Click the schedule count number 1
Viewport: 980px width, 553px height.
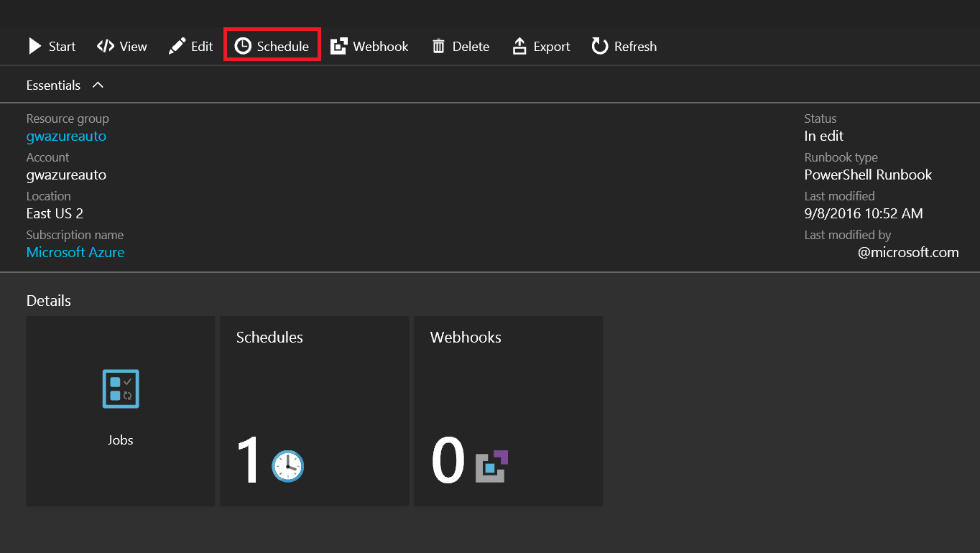click(x=249, y=461)
